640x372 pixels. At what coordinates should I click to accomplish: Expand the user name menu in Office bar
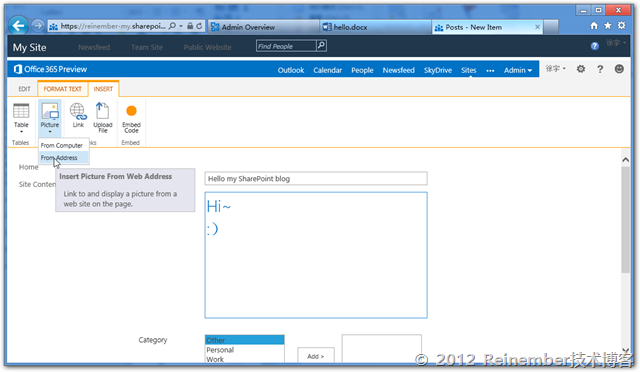pyautogui.click(x=556, y=69)
